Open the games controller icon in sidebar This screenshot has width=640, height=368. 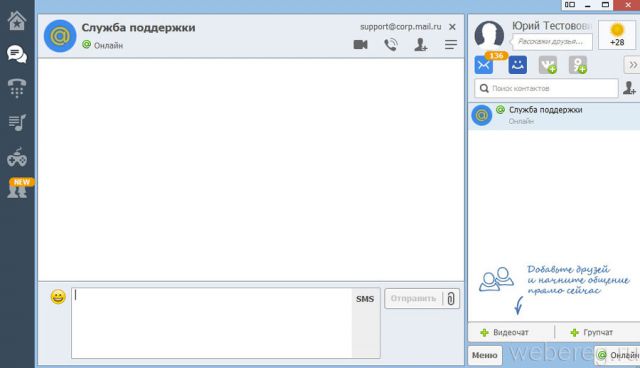(17, 157)
